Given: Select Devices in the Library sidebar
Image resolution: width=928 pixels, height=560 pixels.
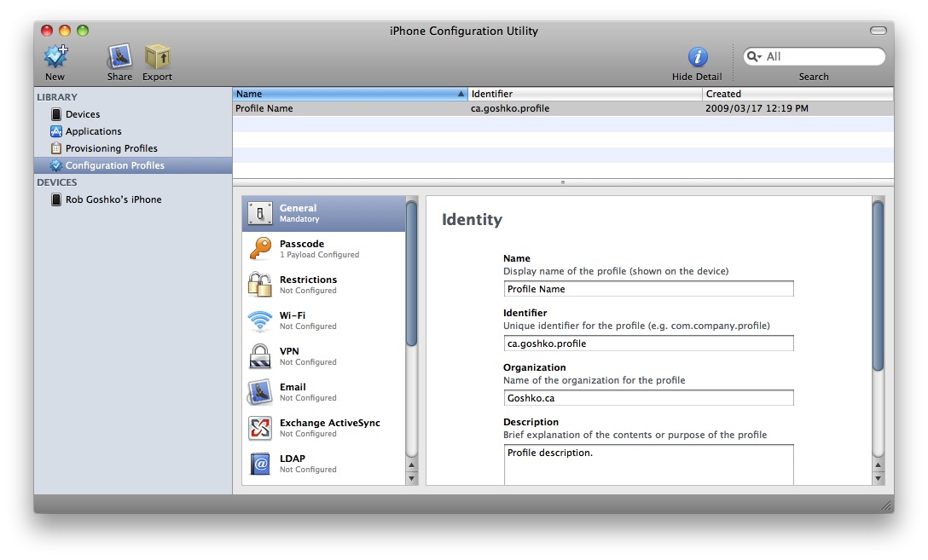Looking at the screenshot, I should click(132, 114).
